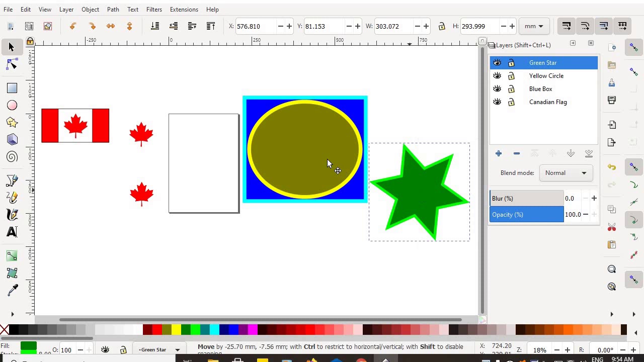The width and height of the screenshot is (644, 362).
Task: Hide the Canadian Flag layer
Action: tap(497, 102)
